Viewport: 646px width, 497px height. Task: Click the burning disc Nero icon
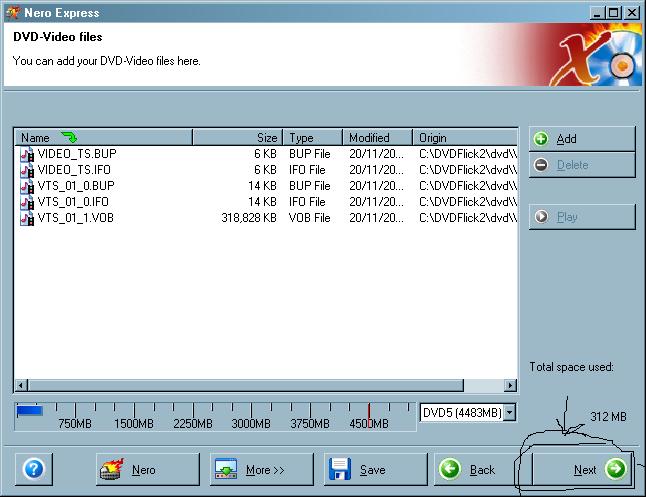tap(112, 469)
